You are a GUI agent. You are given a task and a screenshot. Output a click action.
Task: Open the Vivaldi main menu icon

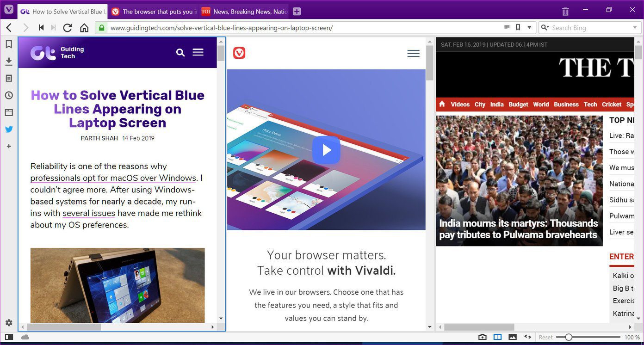click(x=8, y=10)
